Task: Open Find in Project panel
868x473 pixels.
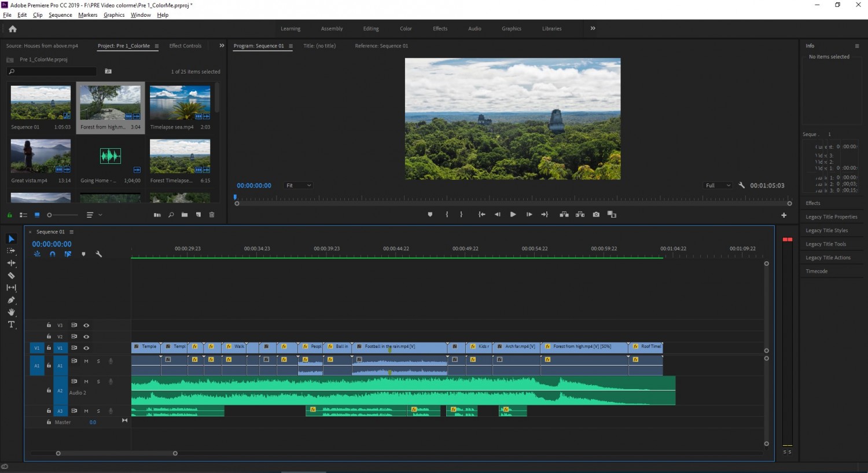Action: tap(171, 215)
